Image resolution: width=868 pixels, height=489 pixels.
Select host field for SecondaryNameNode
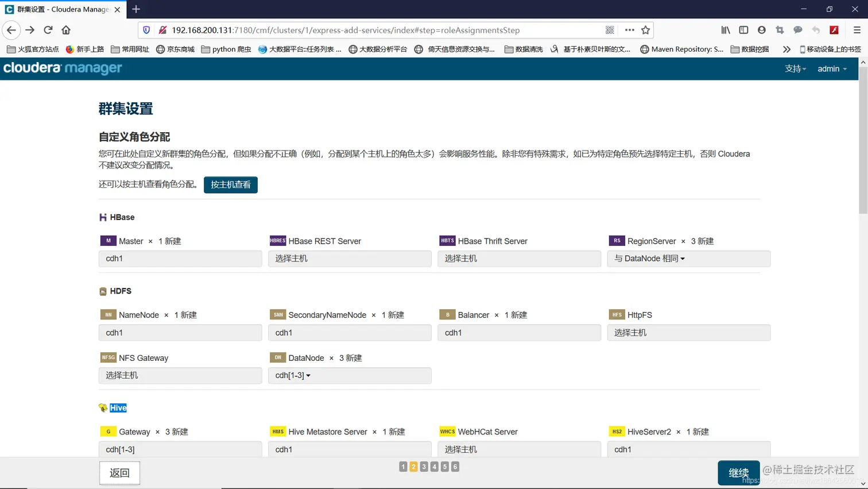(x=350, y=333)
